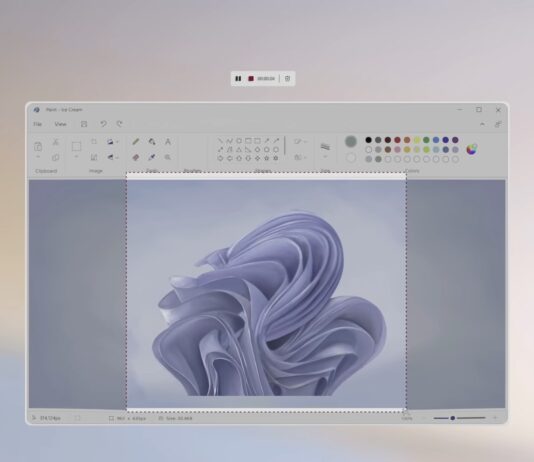Viewport: 534px width, 462px height.
Task: Collapse the ribbon with chevron
Action: point(482,124)
